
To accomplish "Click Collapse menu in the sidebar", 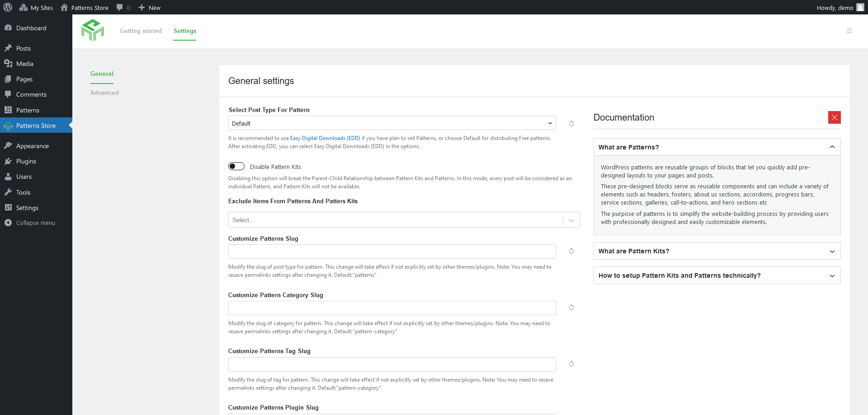I will pos(35,223).
